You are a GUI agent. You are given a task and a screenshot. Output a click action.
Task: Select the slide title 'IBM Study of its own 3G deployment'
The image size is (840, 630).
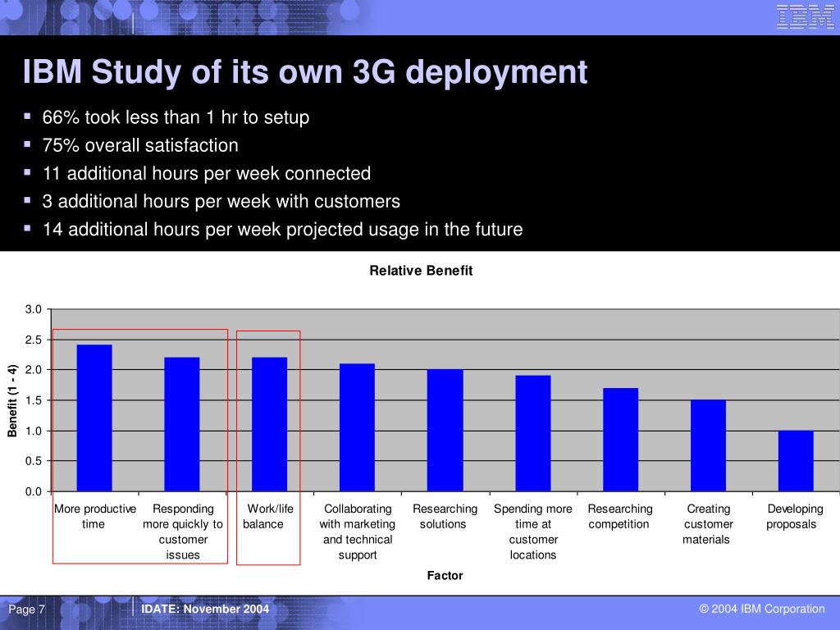pos(305,72)
